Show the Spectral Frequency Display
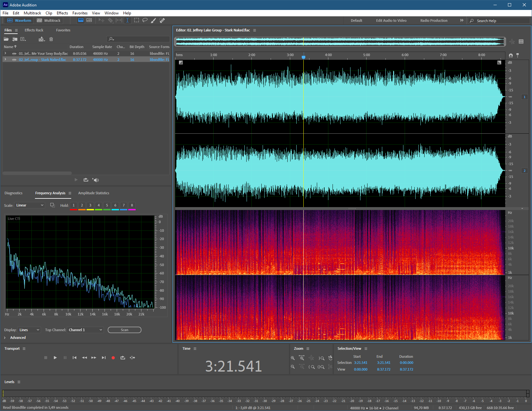 pyautogui.click(x=81, y=20)
